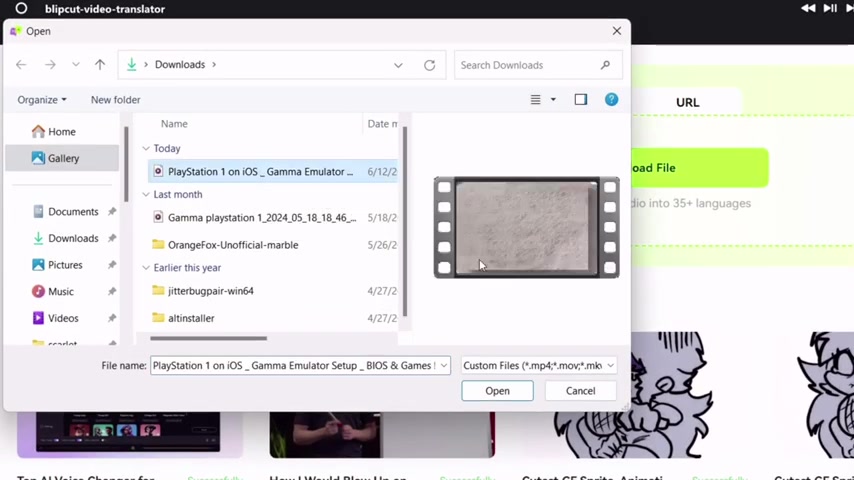The width and height of the screenshot is (854, 480).
Task: Click the video preview thumbnail
Action: 527,228
